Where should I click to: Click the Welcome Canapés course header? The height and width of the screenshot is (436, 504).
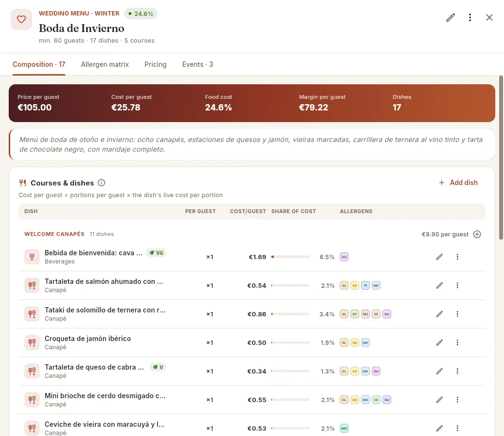tap(54, 234)
